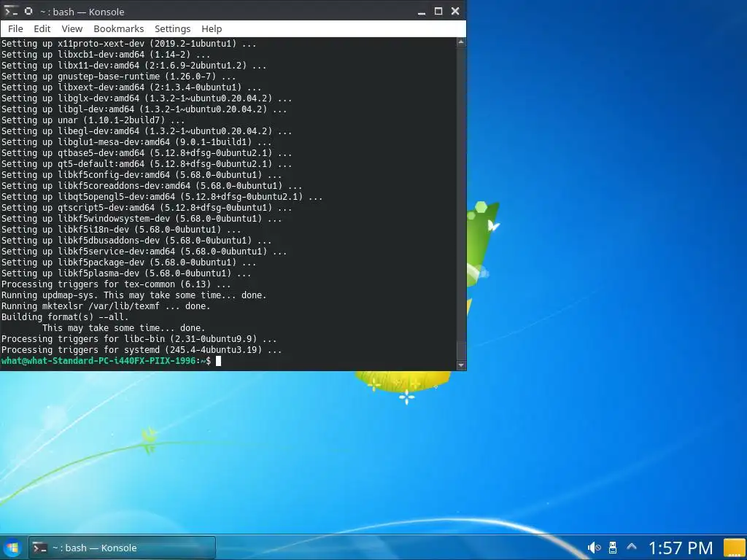
Task: Click the pin window icon in title bar
Action: point(28,11)
